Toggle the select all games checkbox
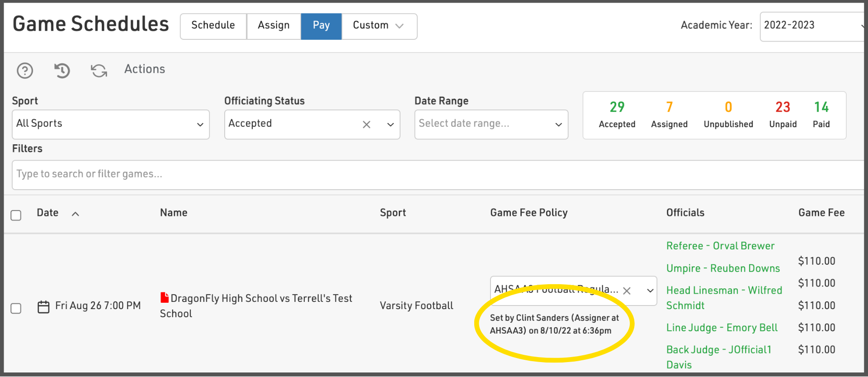The height and width of the screenshot is (377, 868). (x=16, y=215)
